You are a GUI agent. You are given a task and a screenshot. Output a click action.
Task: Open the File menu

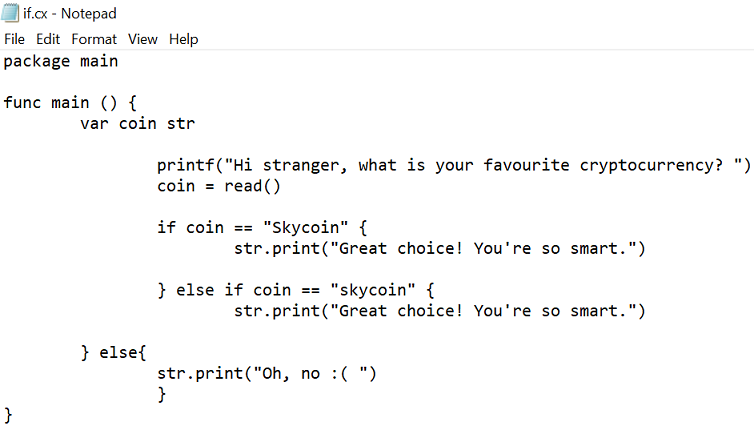click(x=15, y=39)
